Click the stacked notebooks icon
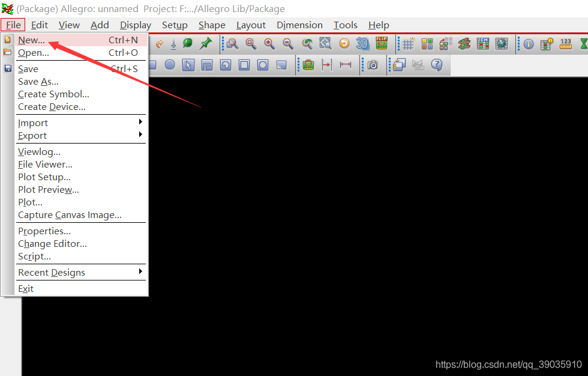 pos(400,65)
